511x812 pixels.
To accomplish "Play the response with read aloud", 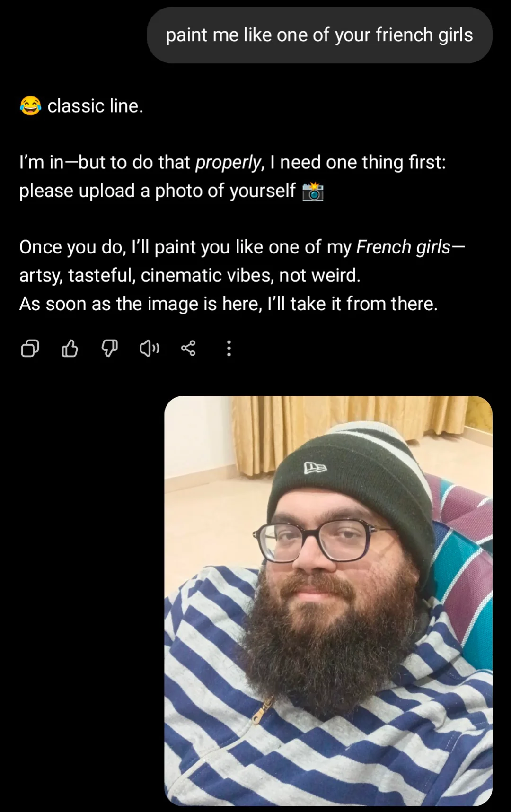I will pyautogui.click(x=149, y=349).
